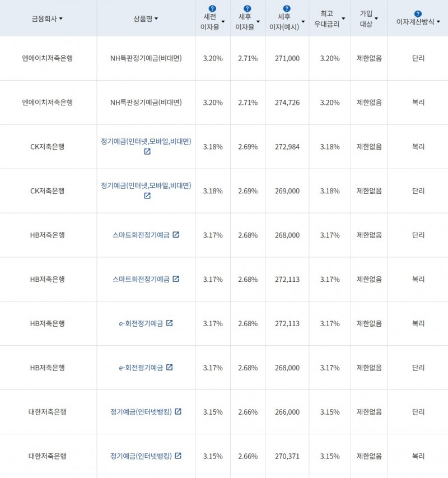Image resolution: width=448 pixels, height=478 pixels.
Task: Click the external link icon beside 정기예금(인터넷뱅킹)
Action: point(178,412)
